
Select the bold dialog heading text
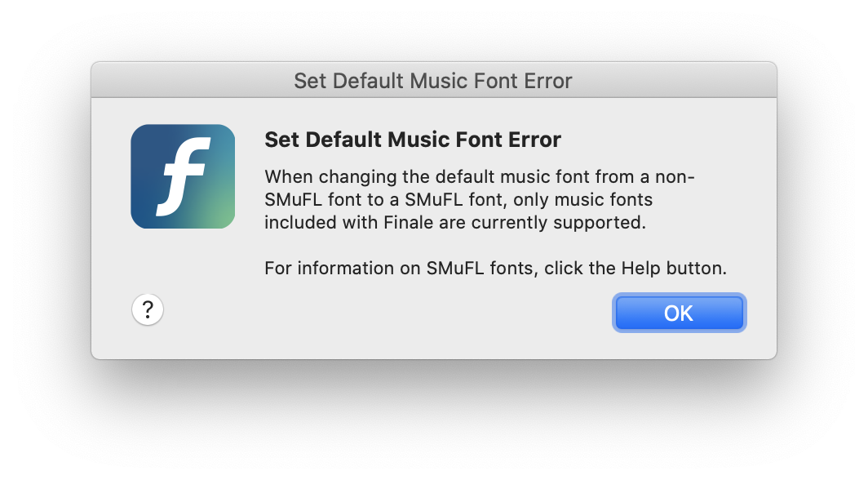[x=413, y=140]
